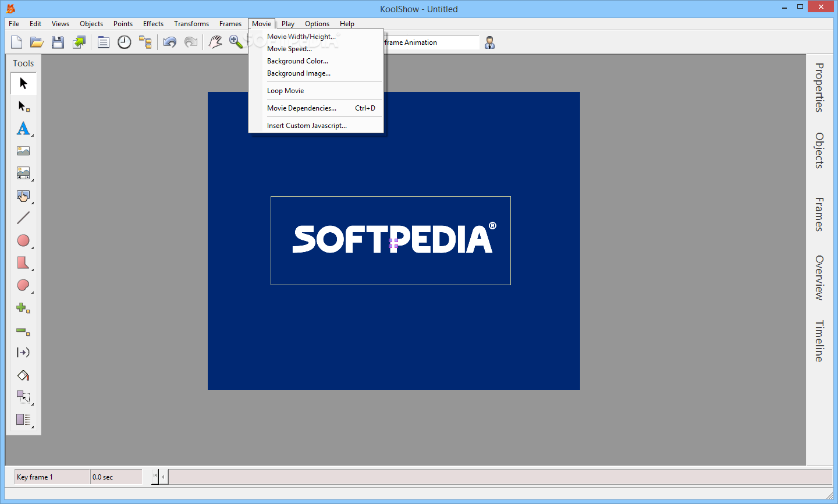838x504 pixels.
Task: Choose Insert Custom Javascript entry
Action: coord(316,126)
